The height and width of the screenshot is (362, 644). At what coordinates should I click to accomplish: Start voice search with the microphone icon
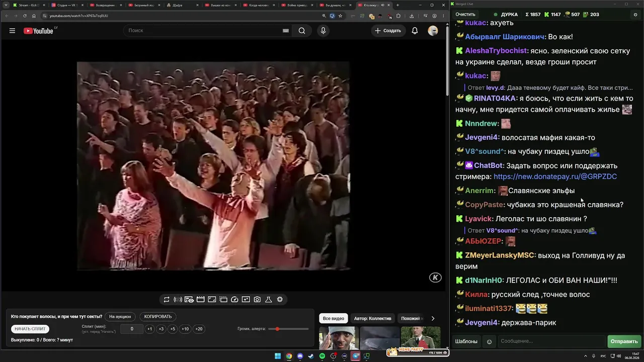click(323, 31)
